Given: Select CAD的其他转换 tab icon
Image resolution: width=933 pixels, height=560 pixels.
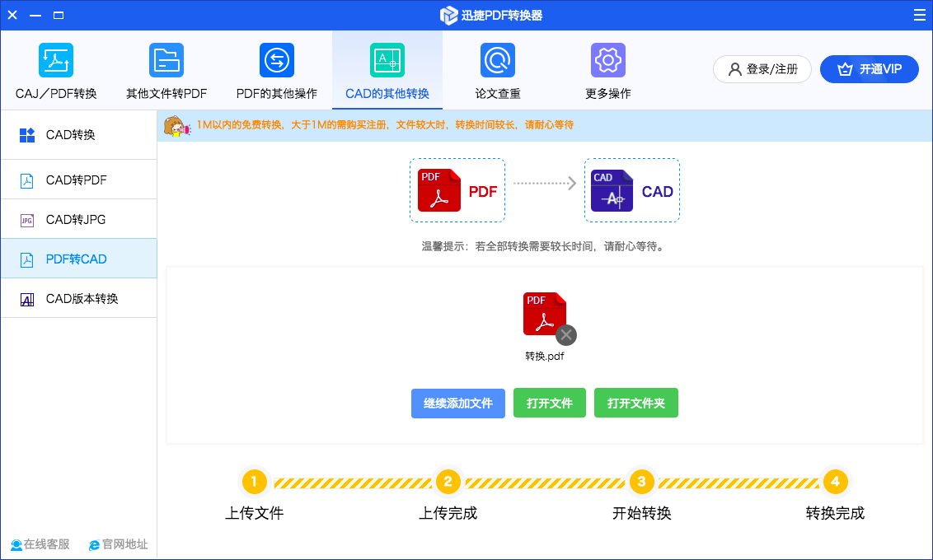Looking at the screenshot, I should click(x=387, y=60).
